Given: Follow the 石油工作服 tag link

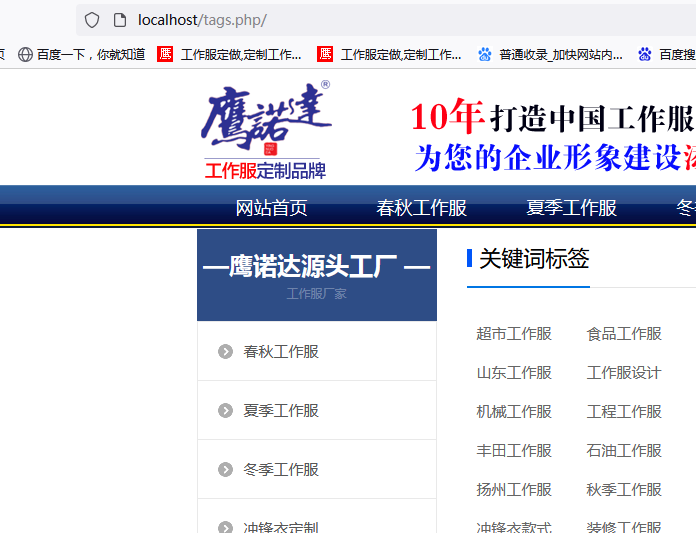Looking at the screenshot, I should [624, 451].
